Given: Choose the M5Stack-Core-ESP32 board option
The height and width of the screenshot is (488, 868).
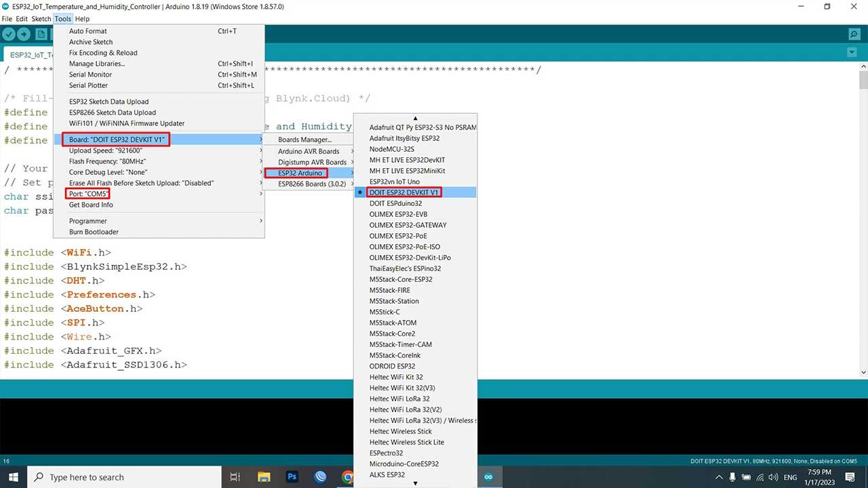Looking at the screenshot, I should [x=400, y=279].
